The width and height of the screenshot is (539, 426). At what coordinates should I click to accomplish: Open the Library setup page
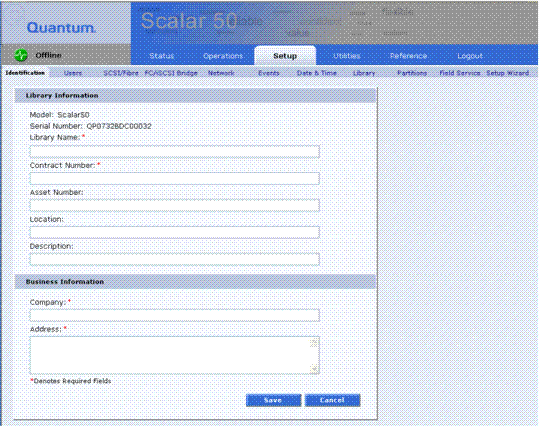pyautogui.click(x=364, y=73)
